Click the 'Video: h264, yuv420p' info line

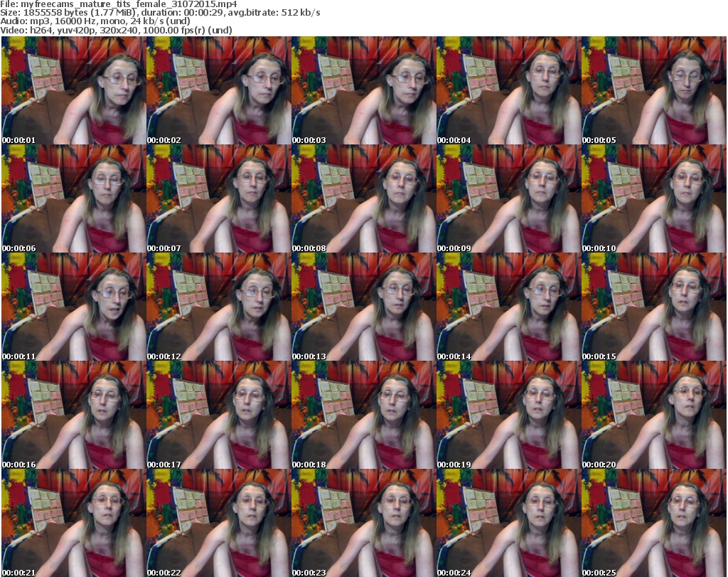[x=116, y=30]
